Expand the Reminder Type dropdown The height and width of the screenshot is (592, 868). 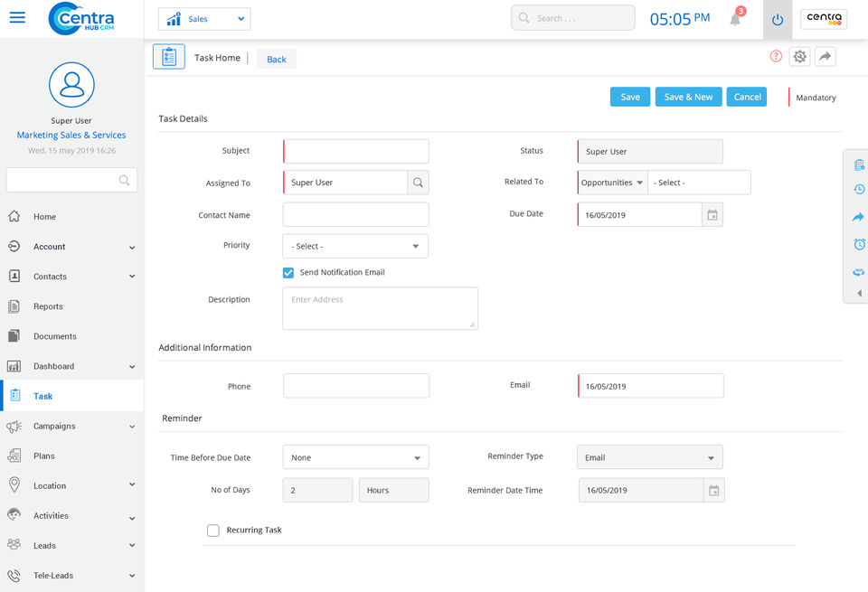pyautogui.click(x=649, y=457)
